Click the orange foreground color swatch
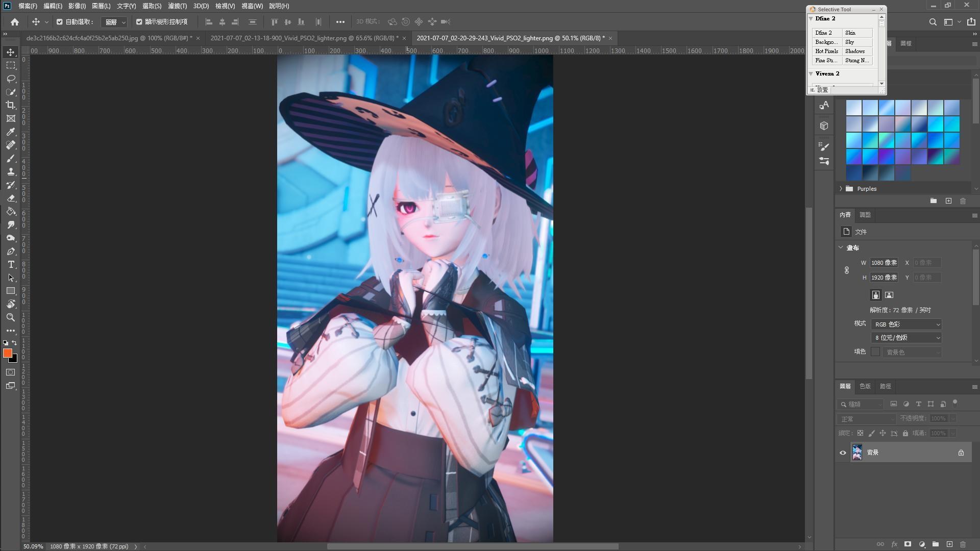980x551 pixels. [x=7, y=353]
